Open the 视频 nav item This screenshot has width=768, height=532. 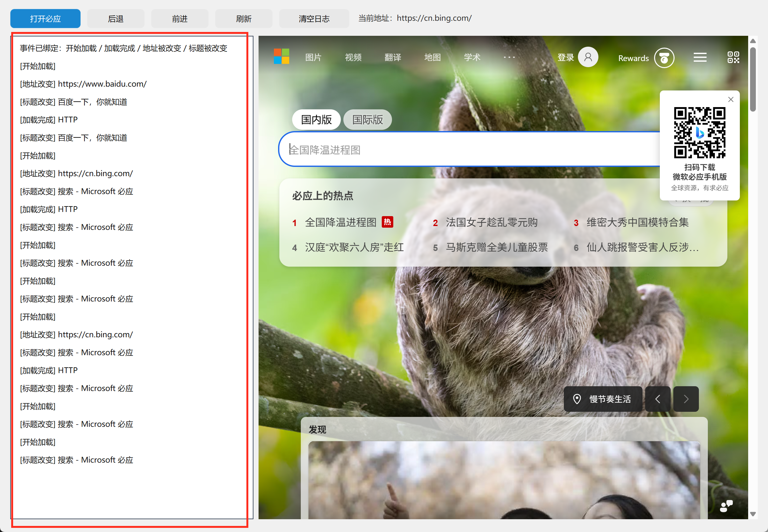[353, 57]
